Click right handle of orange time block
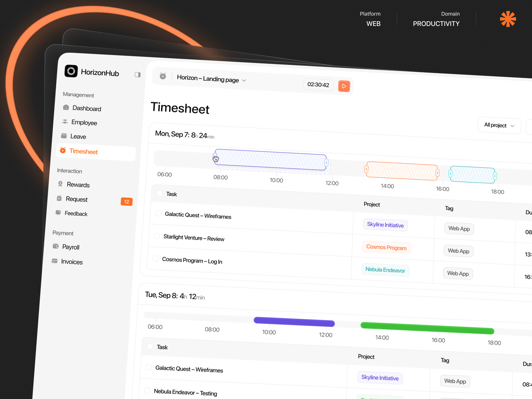532x399 pixels. [437, 173]
